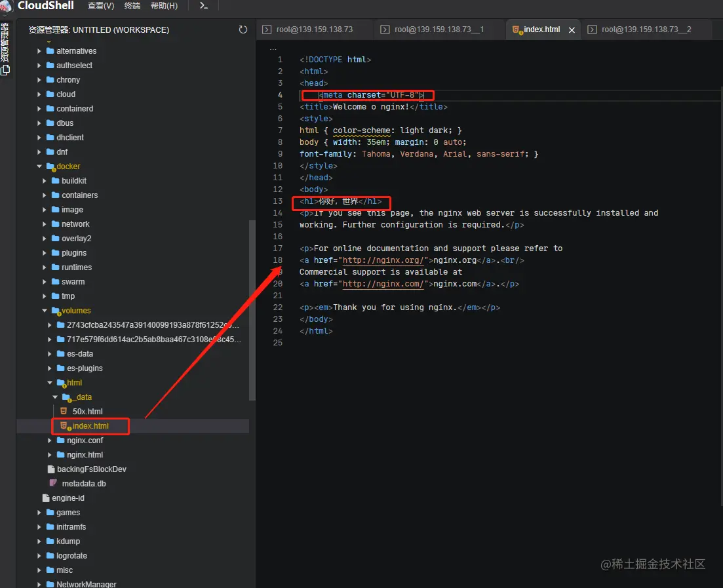Switch to root@139.159.138.73__1 terminal tab
This screenshot has height=588, width=723.
coord(439,29)
